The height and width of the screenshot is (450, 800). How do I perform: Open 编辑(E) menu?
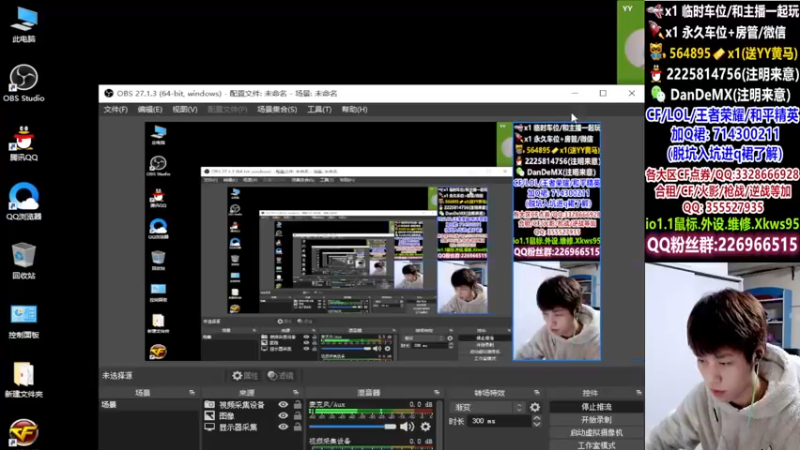[150, 109]
